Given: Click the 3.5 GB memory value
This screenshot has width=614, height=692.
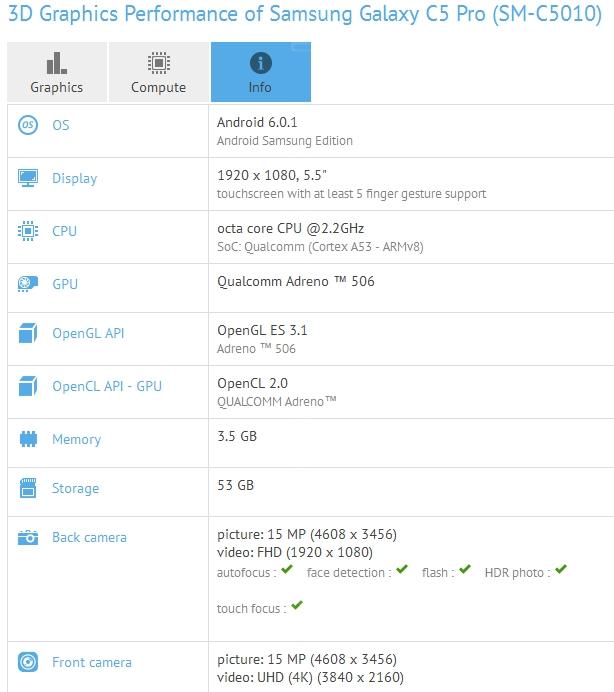Looking at the screenshot, I should click(x=237, y=436).
